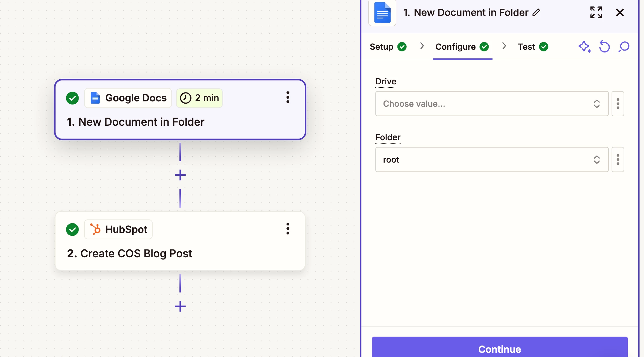Click the undo/refresh arrow icon
Screen dimensions: 644x357
tap(604, 47)
